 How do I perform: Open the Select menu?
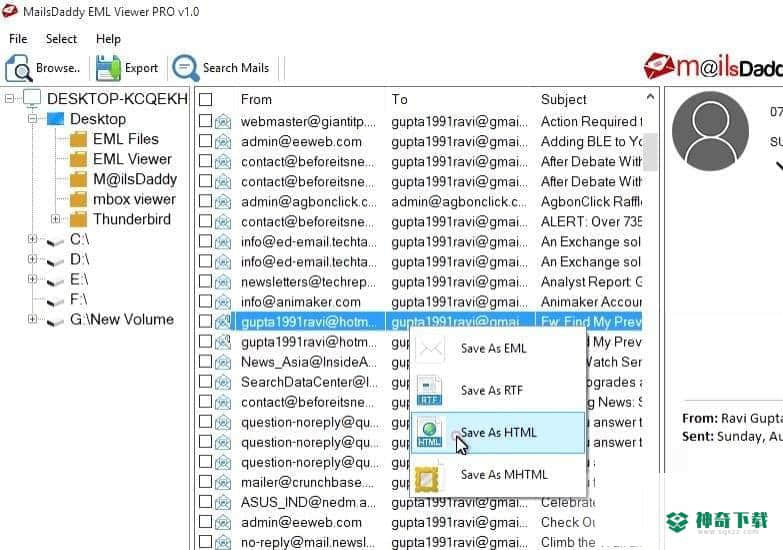coord(61,38)
